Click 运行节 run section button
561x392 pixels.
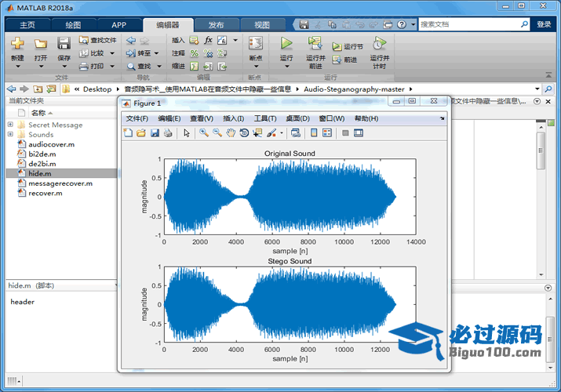click(348, 47)
